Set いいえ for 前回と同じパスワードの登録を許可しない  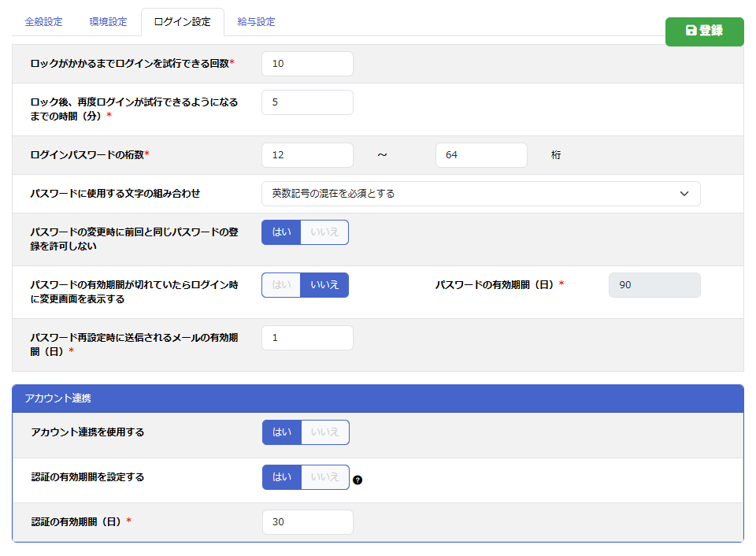click(x=324, y=232)
